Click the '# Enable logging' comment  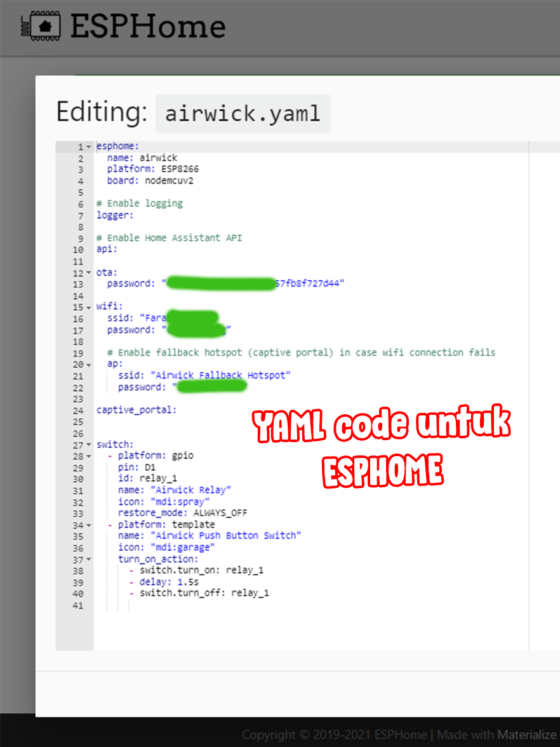pos(140,203)
